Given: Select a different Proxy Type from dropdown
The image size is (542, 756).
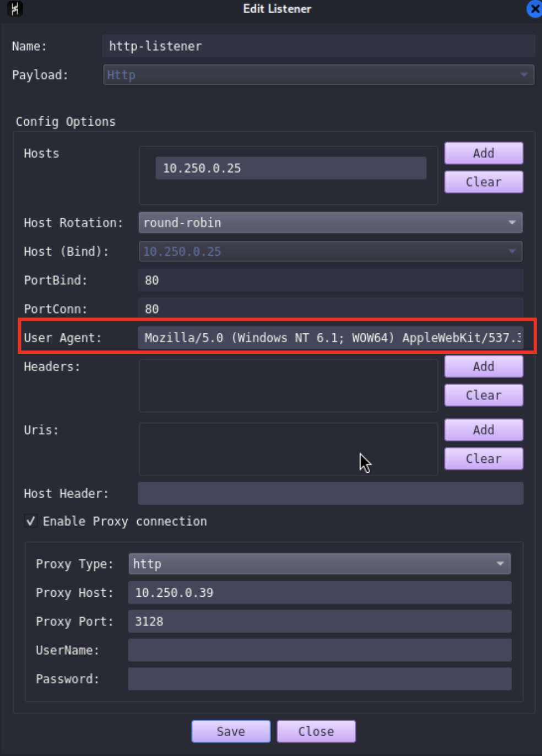Looking at the screenshot, I should pyautogui.click(x=318, y=564).
